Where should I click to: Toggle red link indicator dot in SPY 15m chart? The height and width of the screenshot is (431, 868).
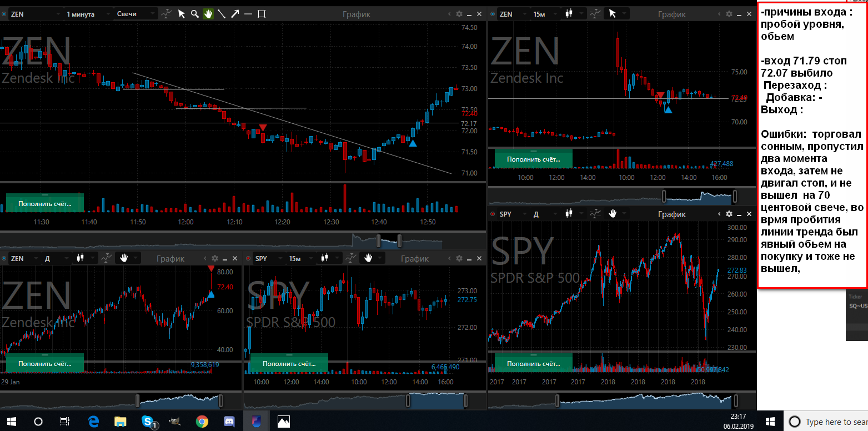248,258
